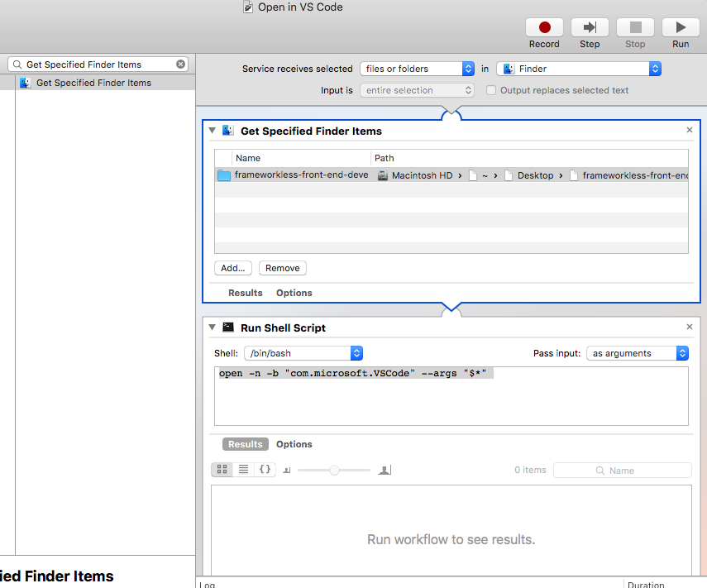Open the /bin/bash Shell dropdown
This screenshot has height=588, width=707.
pyautogui.click(x=303, y=353)
